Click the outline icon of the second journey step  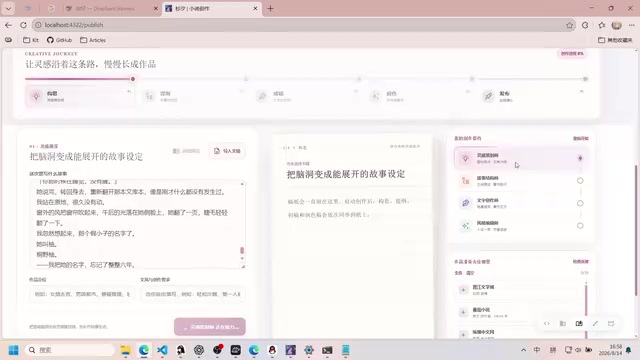tap(149, 96)
